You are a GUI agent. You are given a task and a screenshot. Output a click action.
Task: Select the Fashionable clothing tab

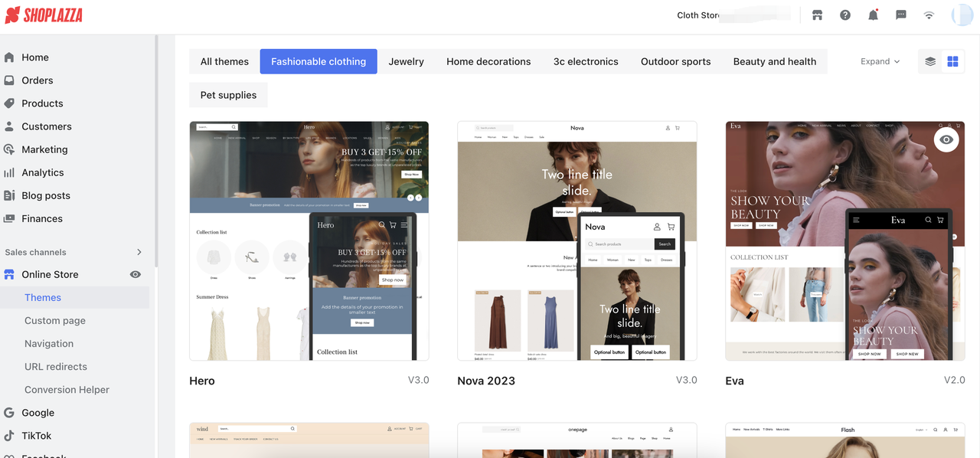click(318, 61)
